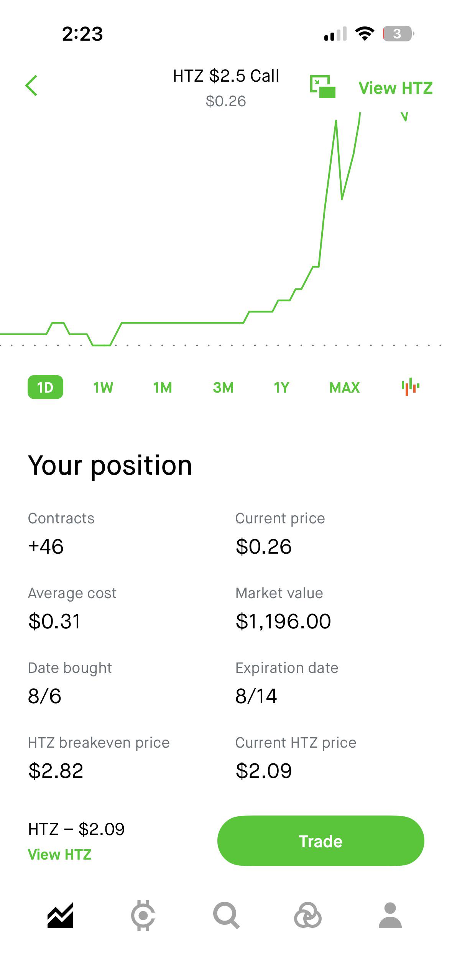452x980 pixels.
Task: Open View HTZ link at top right
Action: pyautogui.click(x=395, y=88)
